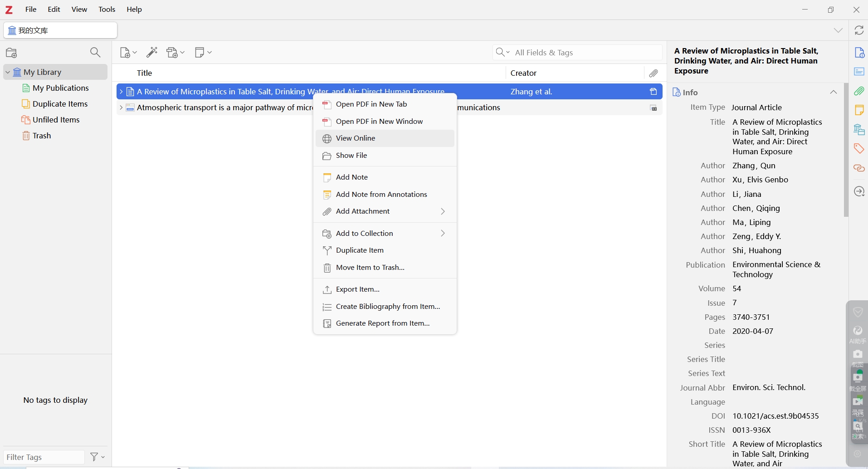Click the Sync with zotero.org icon

point(859,30)
